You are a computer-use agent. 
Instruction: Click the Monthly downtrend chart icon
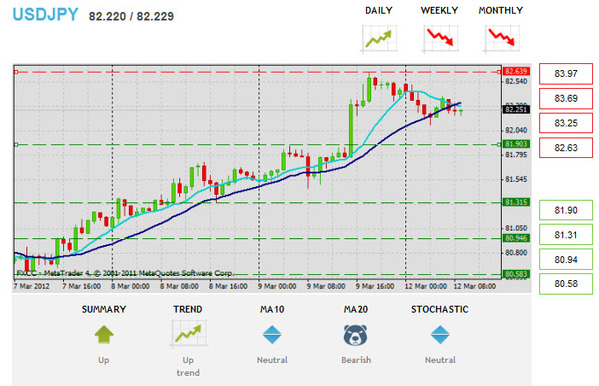[x=502, y=38]
